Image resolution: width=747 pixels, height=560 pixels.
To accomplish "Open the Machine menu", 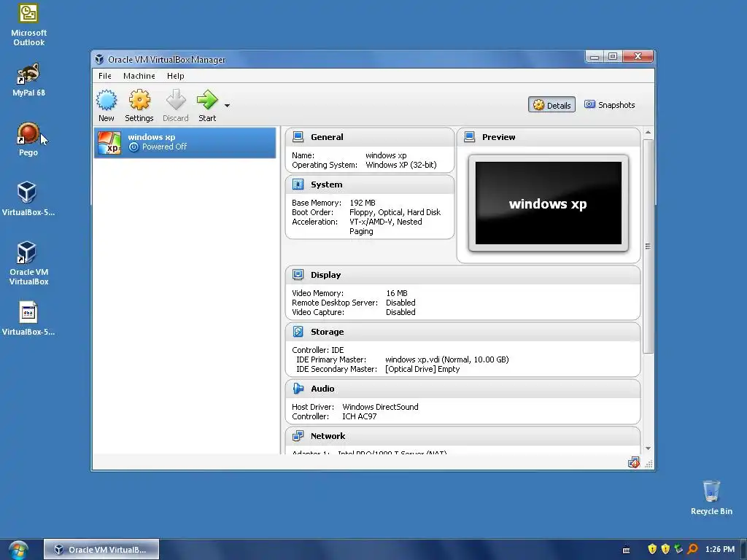I will coord(139,76).
